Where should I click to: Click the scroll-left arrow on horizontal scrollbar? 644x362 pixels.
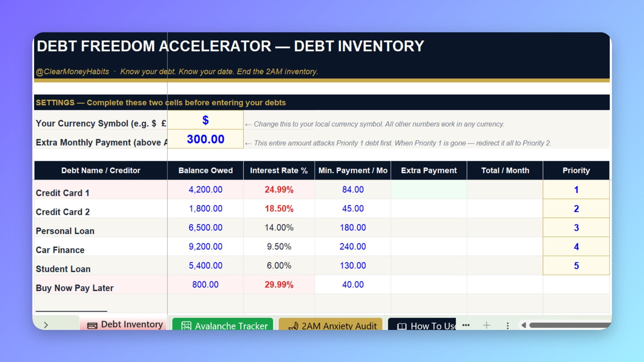524,325
